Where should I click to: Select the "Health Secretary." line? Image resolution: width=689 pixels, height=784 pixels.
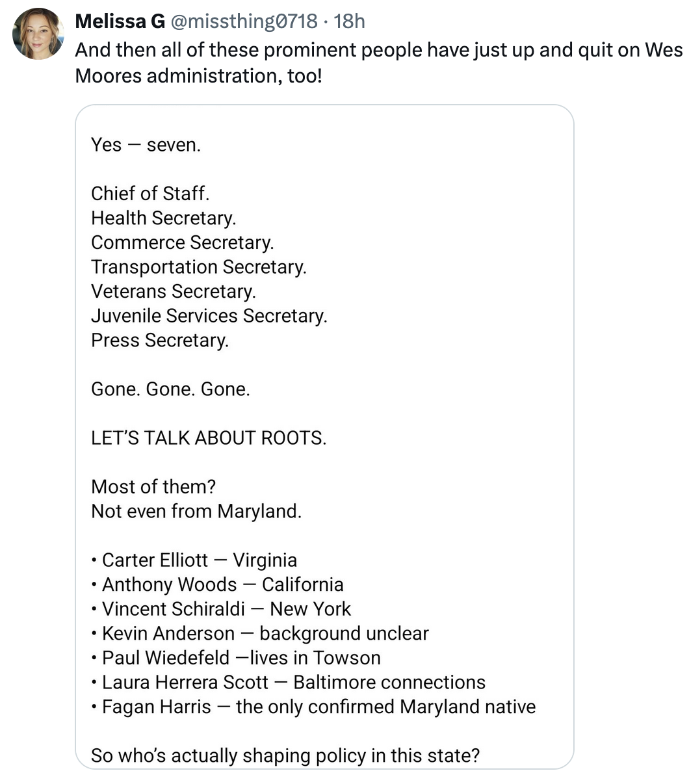pyautogui.click(x=163, y=218)
